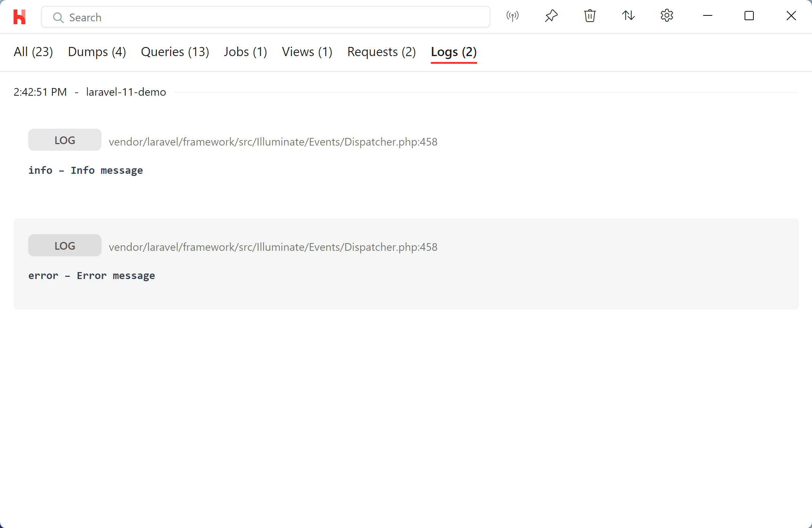Open settings via the gear icon
812x528 pixels.
(667, 16)
